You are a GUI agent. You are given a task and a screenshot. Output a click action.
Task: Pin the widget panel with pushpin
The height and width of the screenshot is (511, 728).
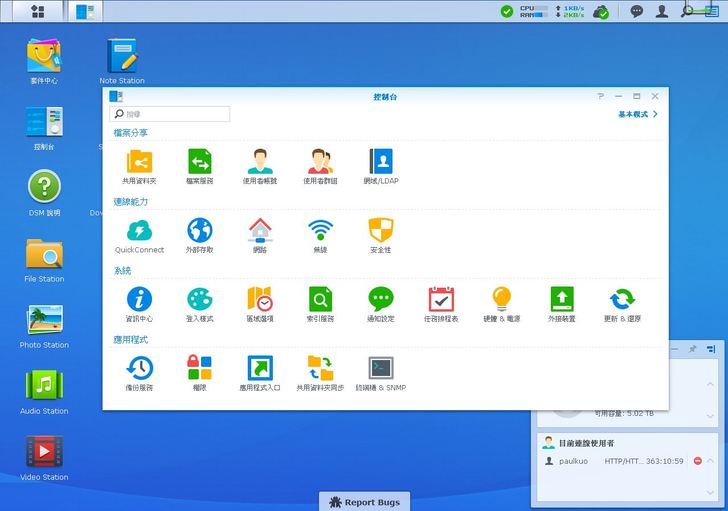[x=692, y=349]
